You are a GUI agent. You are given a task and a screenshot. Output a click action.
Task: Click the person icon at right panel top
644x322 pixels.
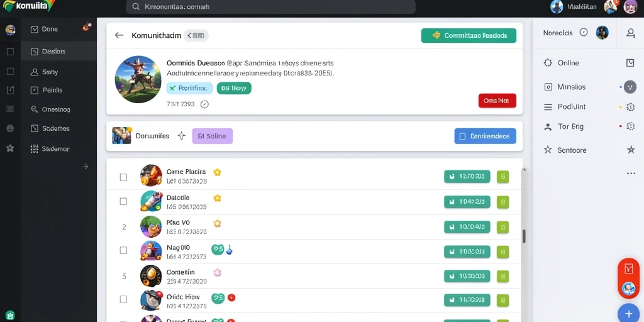click(631, 33)
